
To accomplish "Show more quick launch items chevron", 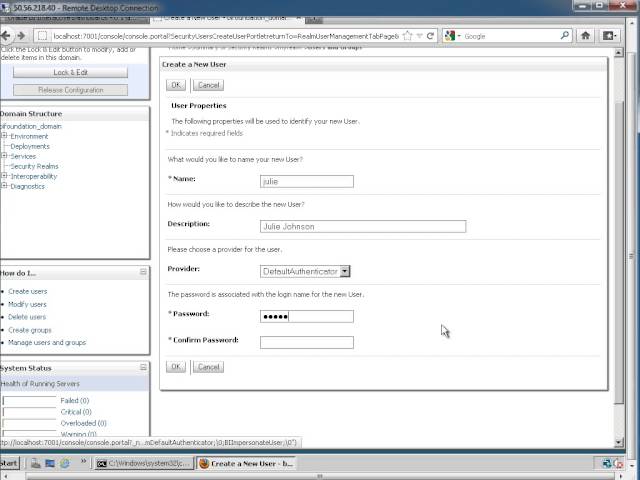I will (x=83, y=461).
